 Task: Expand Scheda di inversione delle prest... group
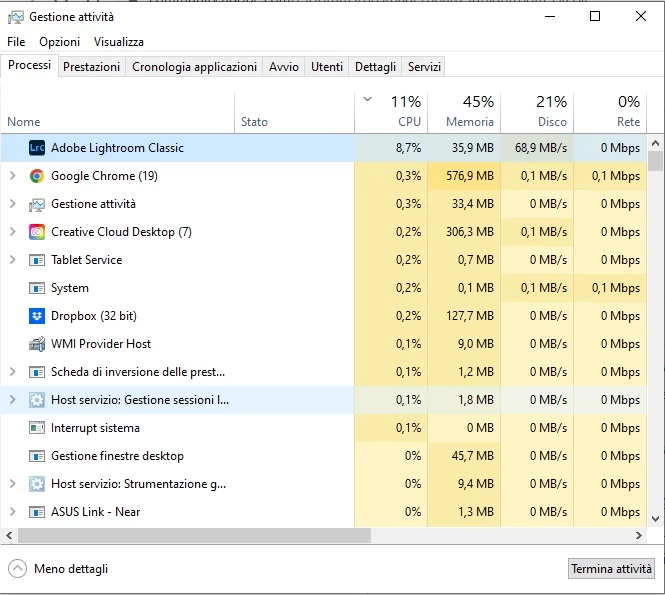coord(13,372)
